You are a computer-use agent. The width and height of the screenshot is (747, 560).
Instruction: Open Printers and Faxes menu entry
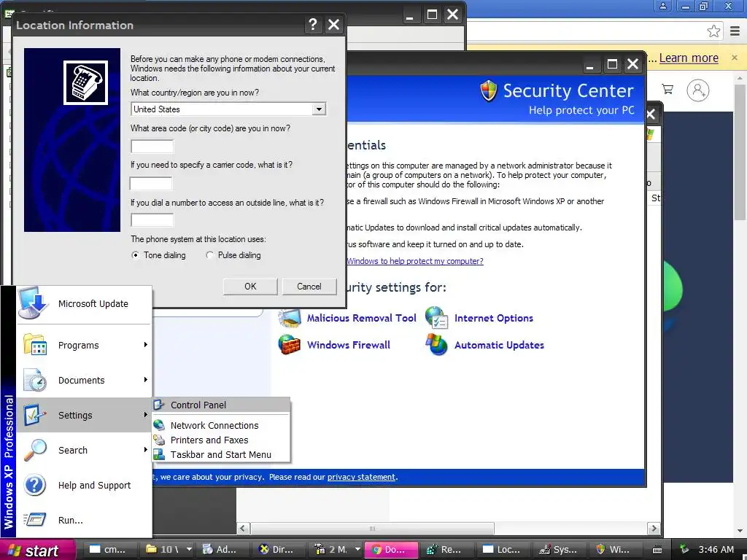pyautogui.click(x=221, y=440)
